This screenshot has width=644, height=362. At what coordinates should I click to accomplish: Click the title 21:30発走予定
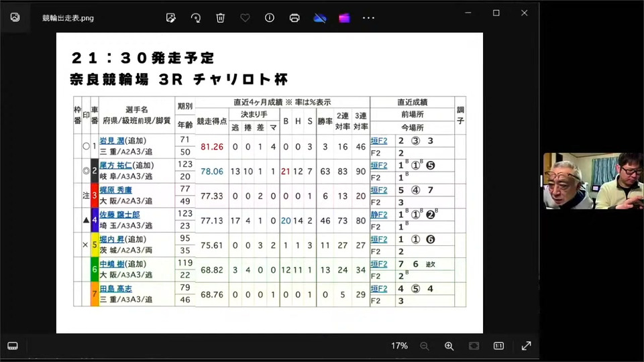pos(143,58)
